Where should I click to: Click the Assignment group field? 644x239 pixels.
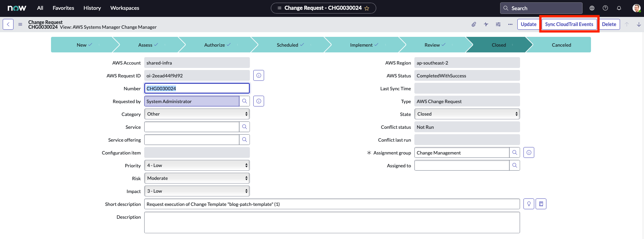462,152
